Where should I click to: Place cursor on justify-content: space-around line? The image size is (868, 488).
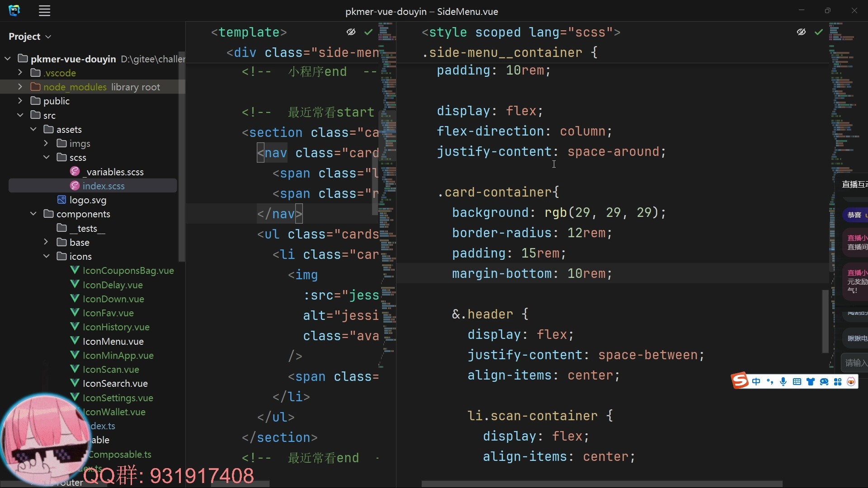551,152
